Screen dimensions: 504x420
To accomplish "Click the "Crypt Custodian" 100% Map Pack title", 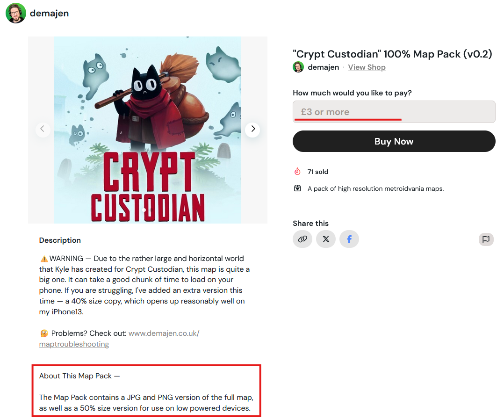I will click(392, 54).
